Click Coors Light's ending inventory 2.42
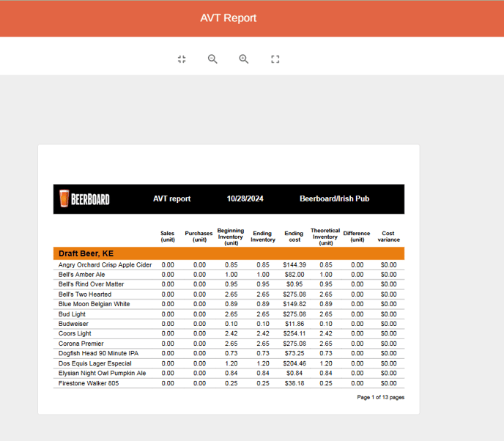Viewport: 504px width, 441px height. coord(263,333)
